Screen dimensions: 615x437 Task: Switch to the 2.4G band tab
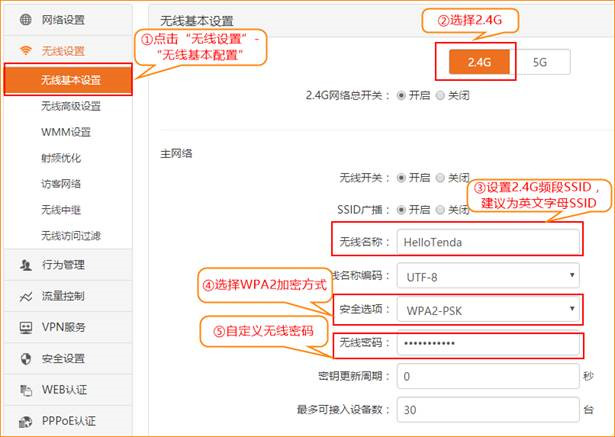pyautogui.click(x=475, y=62)
